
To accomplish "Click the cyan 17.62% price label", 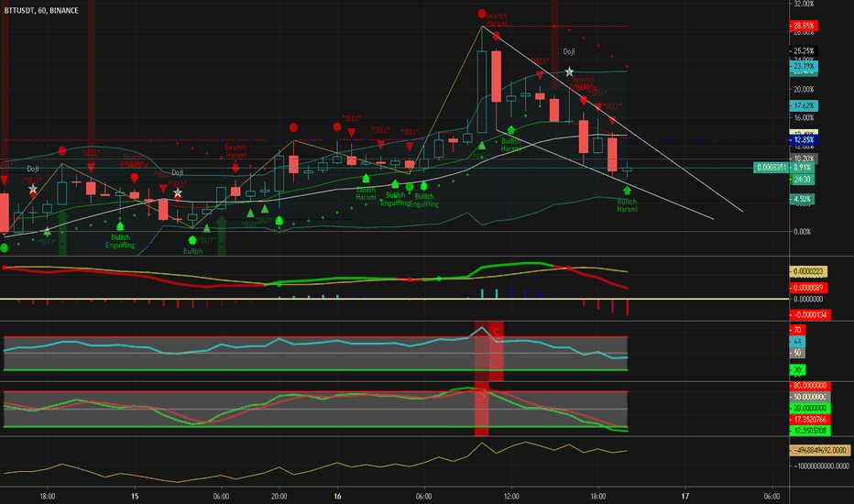I will [804, 105].
